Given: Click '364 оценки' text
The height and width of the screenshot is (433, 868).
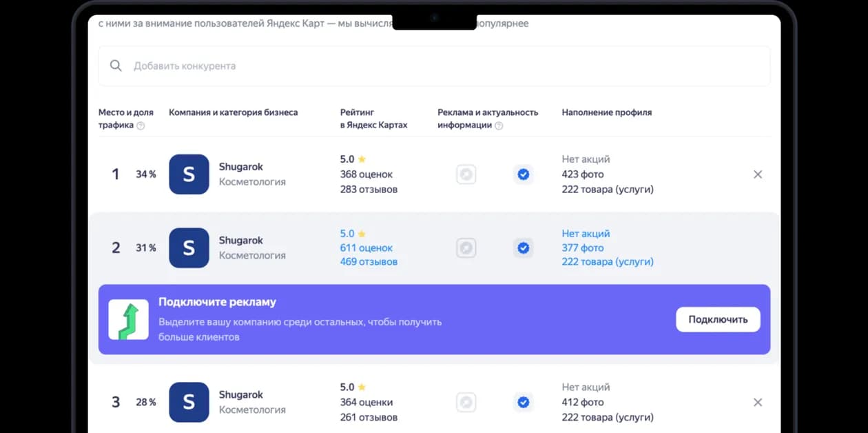Looking at the screenshot, I should [x=366, y=402].
